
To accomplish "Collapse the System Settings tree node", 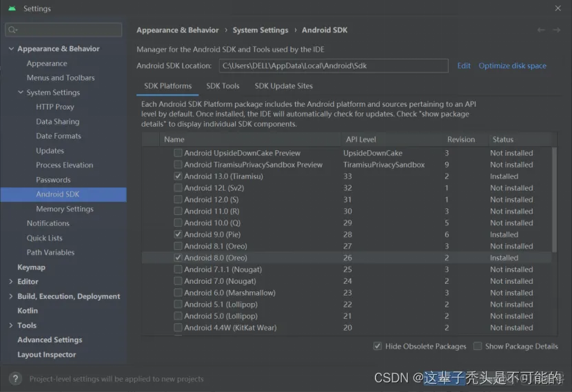I will tap(21, 92).
